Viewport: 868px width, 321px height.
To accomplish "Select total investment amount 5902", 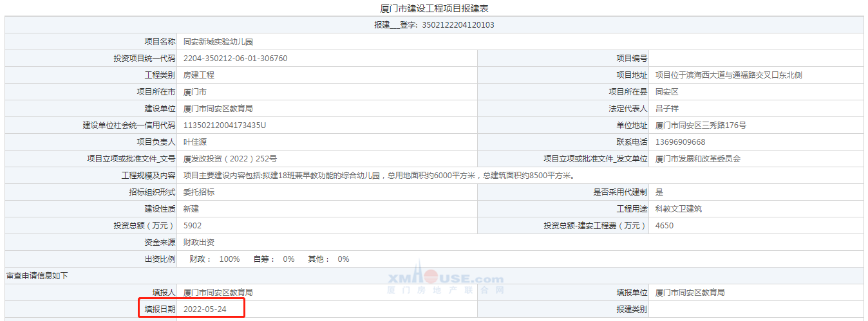I will [x=193, y=226].
